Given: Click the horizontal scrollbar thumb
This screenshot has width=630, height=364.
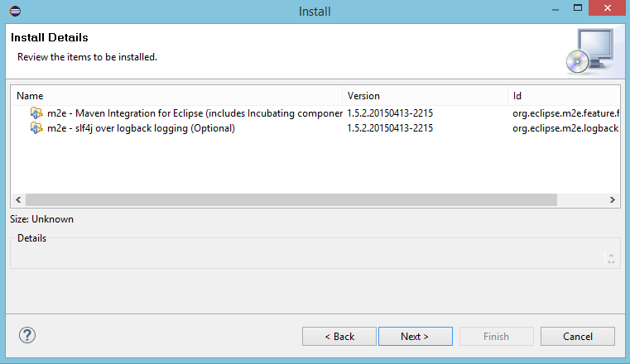Looking at the screenshot, I should 291,199.
